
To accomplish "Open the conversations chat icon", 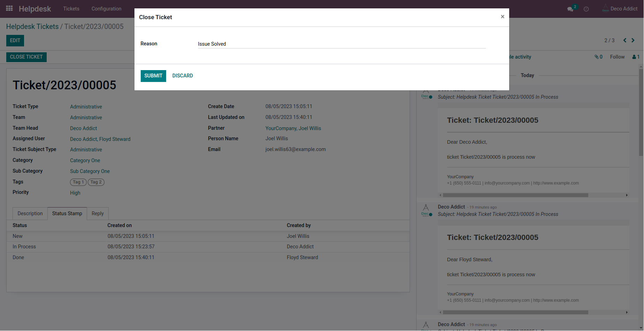I will [x=570, y=9].
